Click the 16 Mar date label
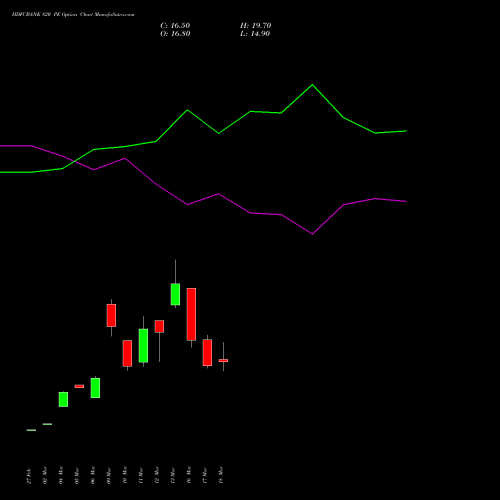 coord(189,475)
